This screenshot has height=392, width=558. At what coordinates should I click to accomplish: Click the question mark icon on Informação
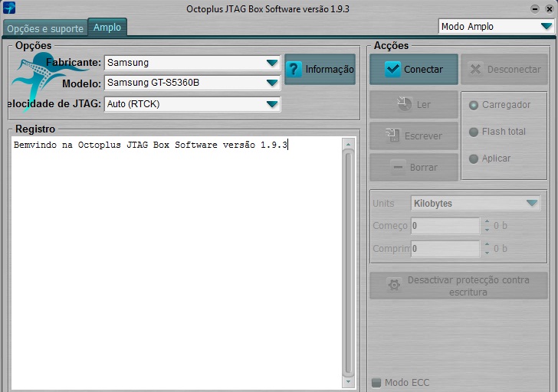(294, 70)
